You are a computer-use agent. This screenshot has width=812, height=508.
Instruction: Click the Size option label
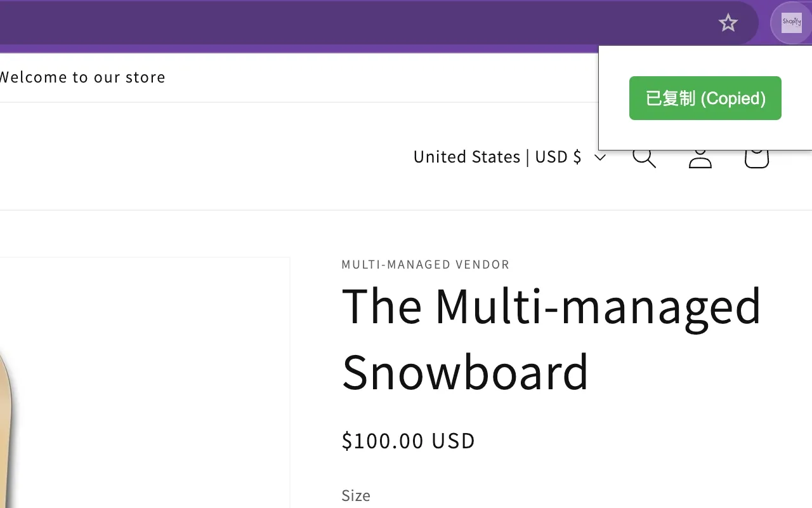point(355,495)
